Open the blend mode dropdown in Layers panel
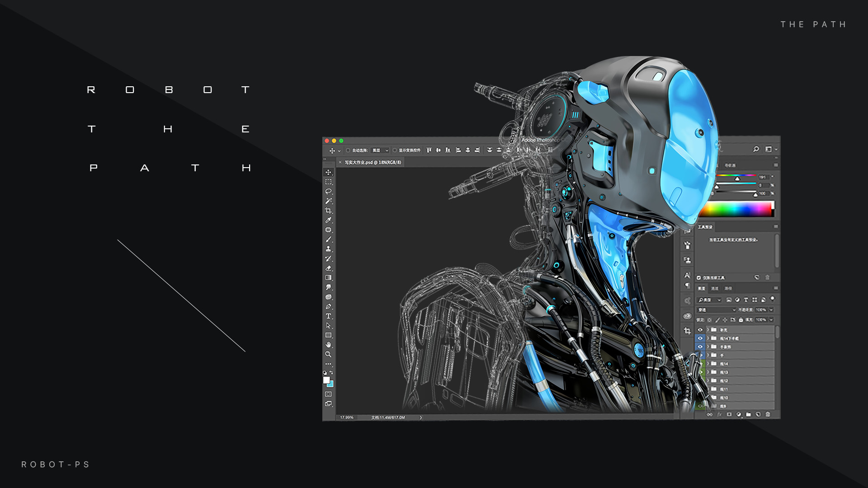Screen dimensions: 868x488 coord(717,310)
